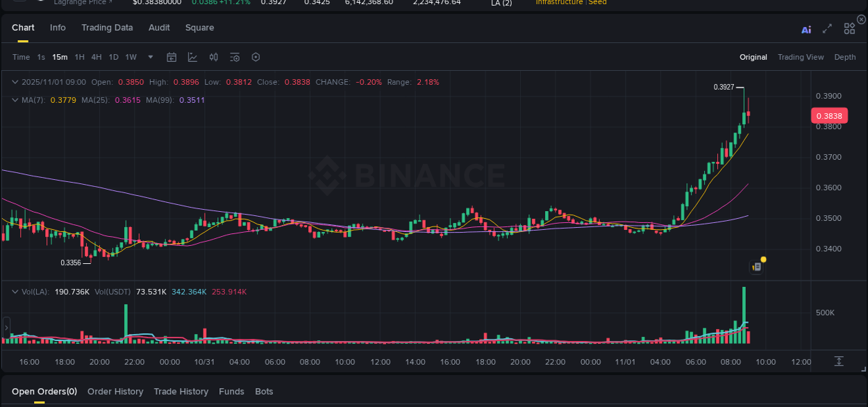Select the date range calendar icon

172,57
